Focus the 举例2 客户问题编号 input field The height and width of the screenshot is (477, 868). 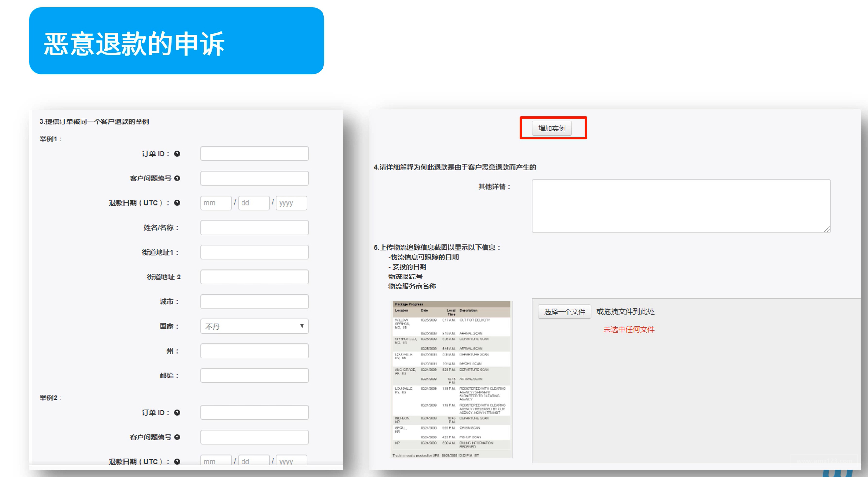point(254,437)
